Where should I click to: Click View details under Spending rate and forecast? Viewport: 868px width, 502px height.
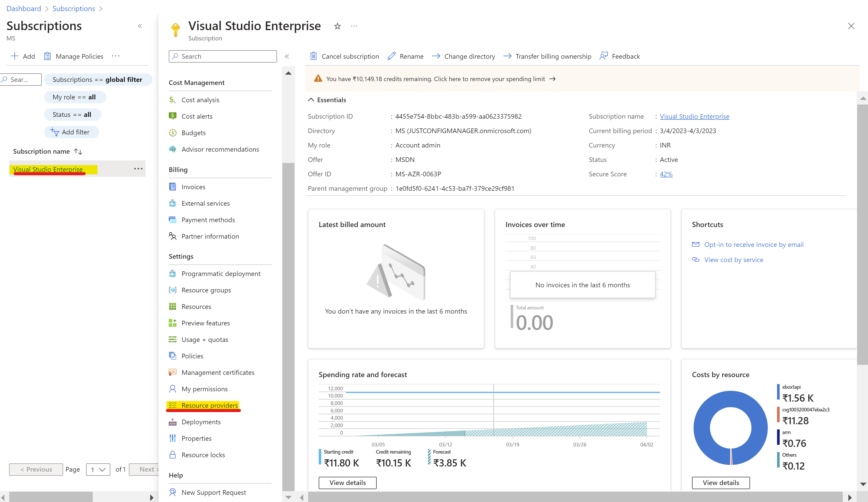pyautogui.click(x=348, y=483)
